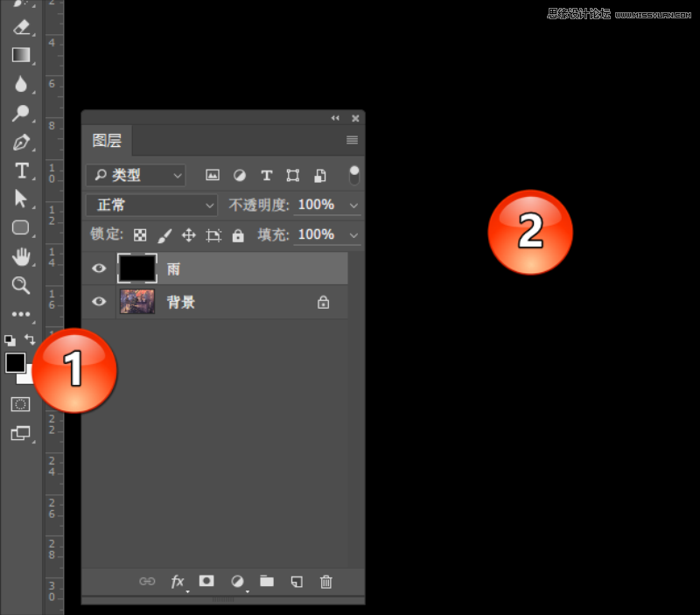Viewport: 700px width, 615px height.
Task: Click the Add layer mask icon
Action: coord(206,581)
